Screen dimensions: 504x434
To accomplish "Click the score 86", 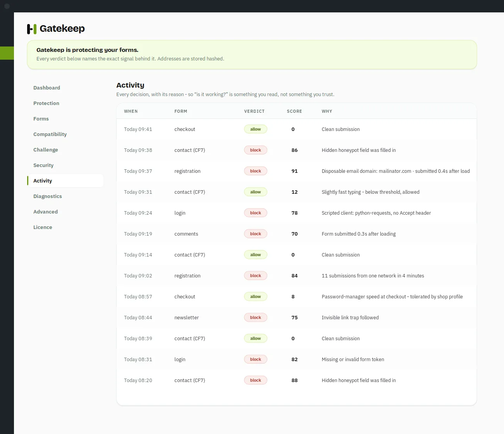I will click(295, 150).
